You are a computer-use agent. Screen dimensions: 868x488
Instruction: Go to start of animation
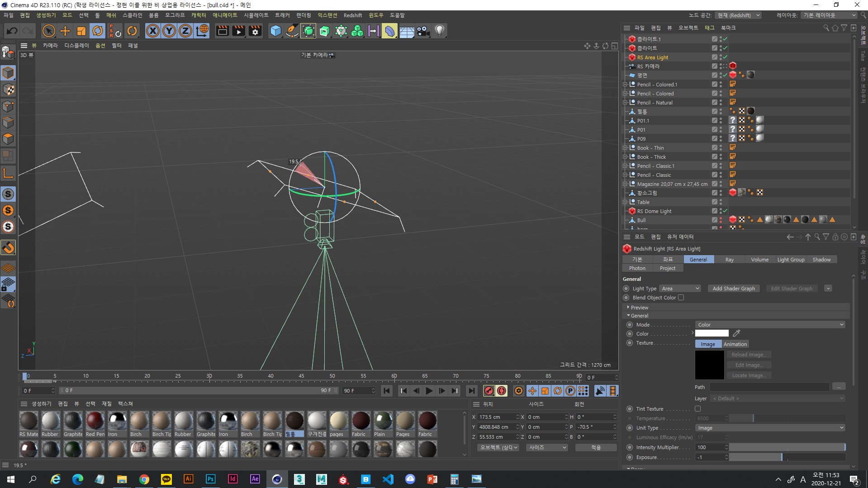coord(387,391)
